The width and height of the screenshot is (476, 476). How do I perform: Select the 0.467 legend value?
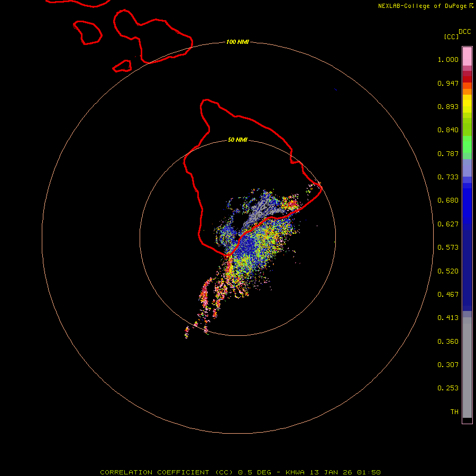coord(448,295)
